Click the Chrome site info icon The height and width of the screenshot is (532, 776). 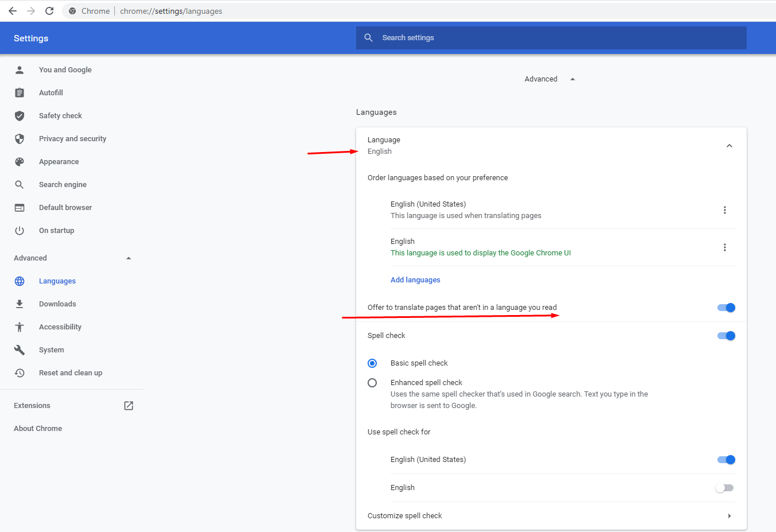click(x=72, y=11)
